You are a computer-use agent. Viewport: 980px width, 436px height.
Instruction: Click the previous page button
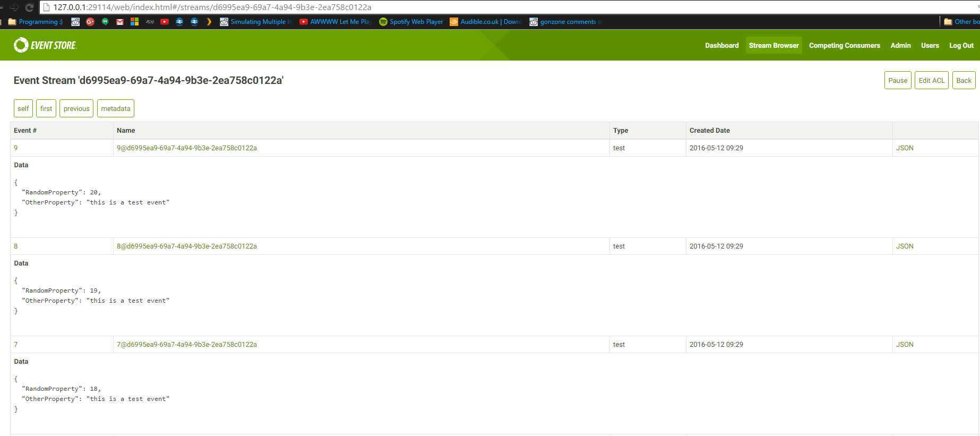pyautogui.click(x=76, y=108)
